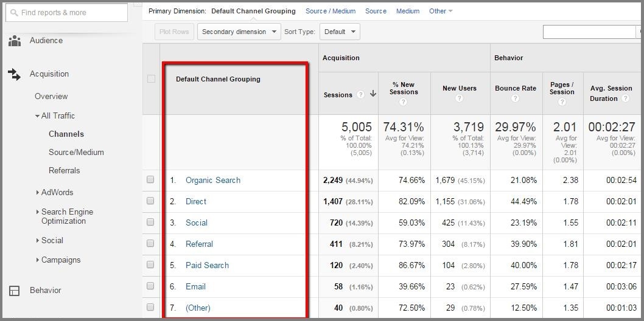The width and height of the screenshot is (644, 321).
Task: Click the Bounce Rate help icon
Action: 516,98
